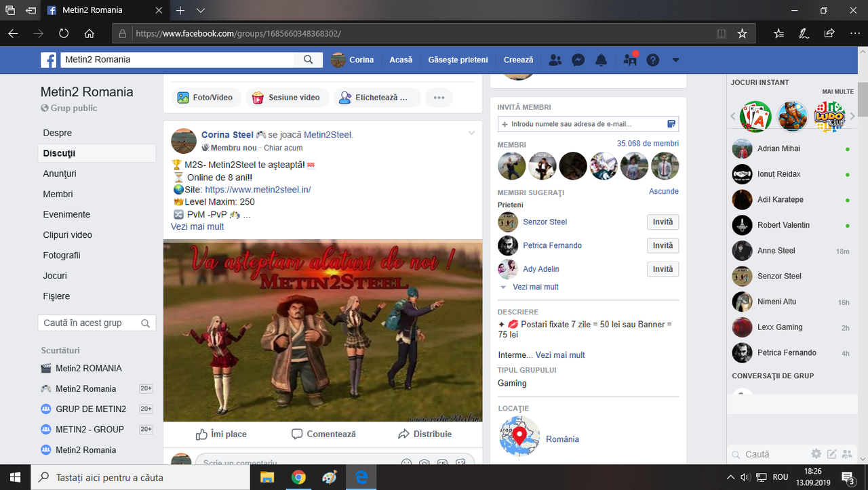The height and width of the screenshot is (490, 868).
Task: Click the Add notes pen icon
Action: pyautogui.click(x=804, y=33)
